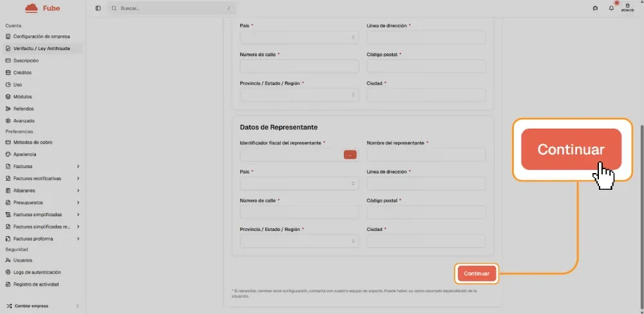Go to Módulos section
The width and height of the screenshot is (644, 314).
click(23, 97)
